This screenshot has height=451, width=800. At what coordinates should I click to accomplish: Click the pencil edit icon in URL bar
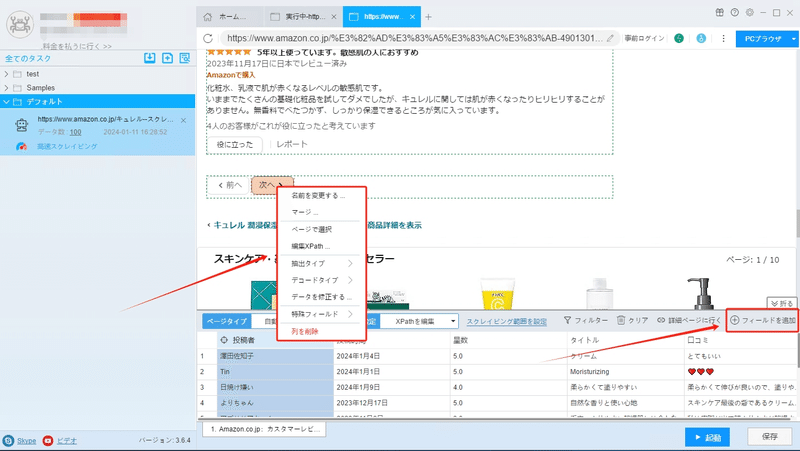[610, 38]
